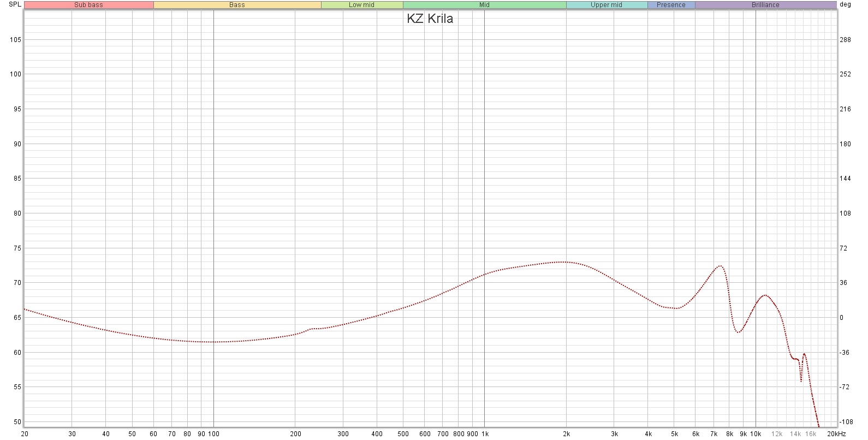Viewport: 868px width, 440px height.
Task: Click the 75 value on SPL axis
Action: click(x=17, y=248)
